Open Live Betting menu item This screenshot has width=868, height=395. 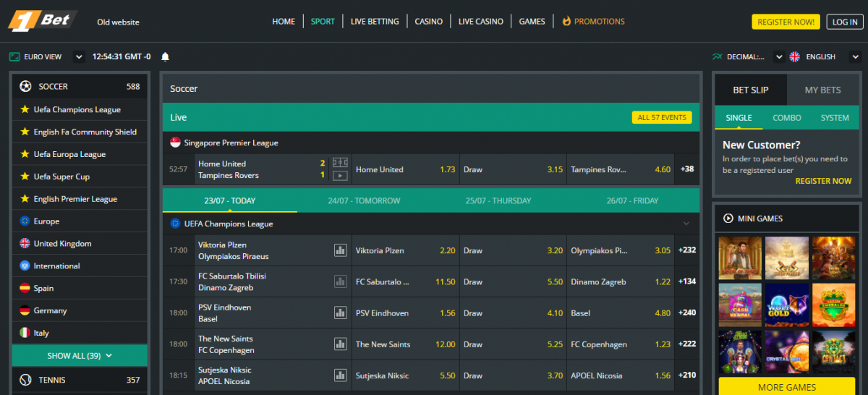tap(375, 22)
